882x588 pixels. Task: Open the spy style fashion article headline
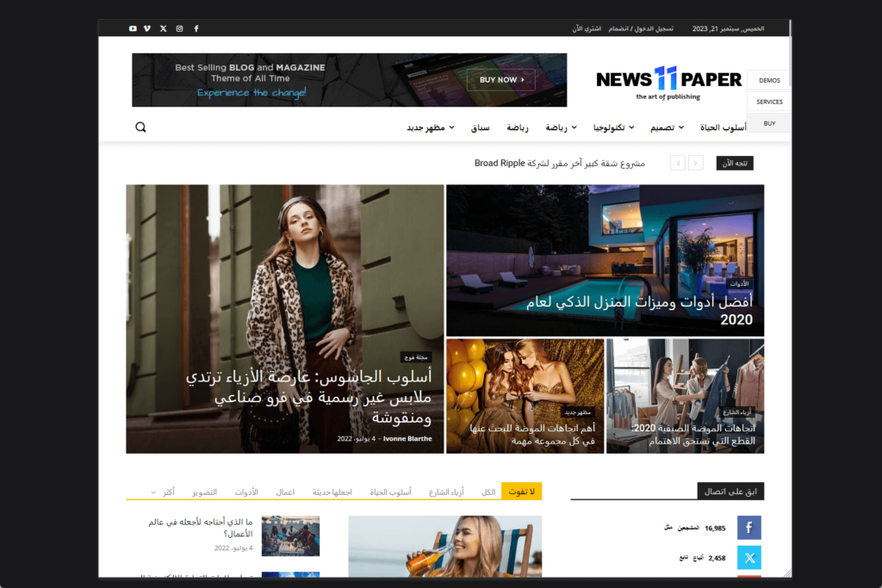[309, 397]
